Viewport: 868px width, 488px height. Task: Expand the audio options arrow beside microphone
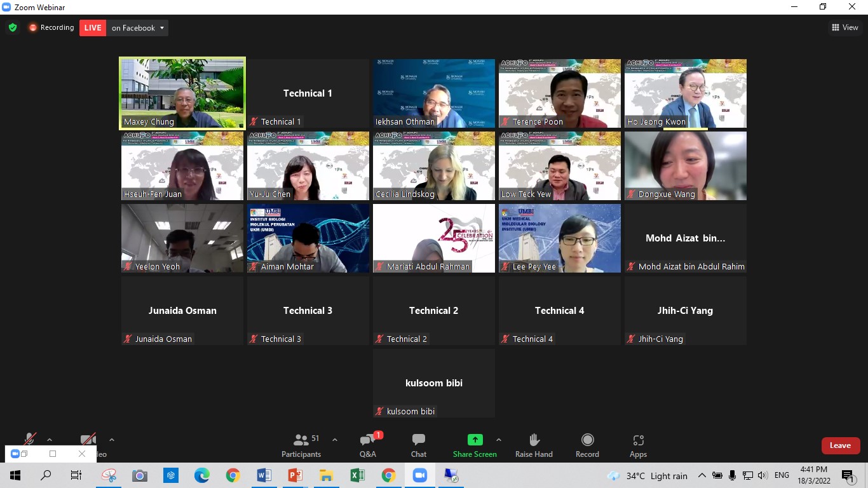pos(50,440)
